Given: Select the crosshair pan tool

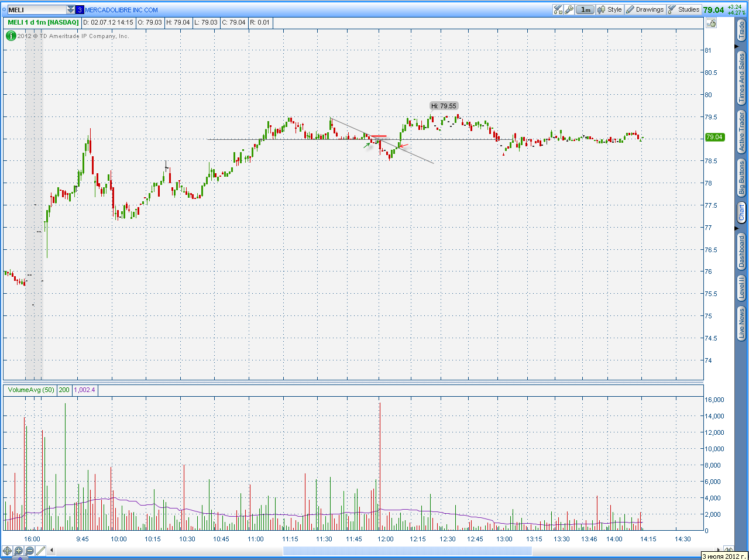Looking at the screenshot, I should point(8,551).
